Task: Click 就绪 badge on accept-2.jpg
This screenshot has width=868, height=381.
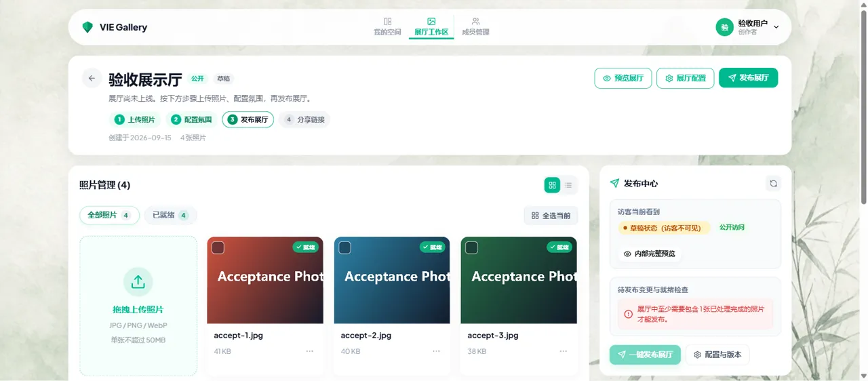Action: coord(432,247)
